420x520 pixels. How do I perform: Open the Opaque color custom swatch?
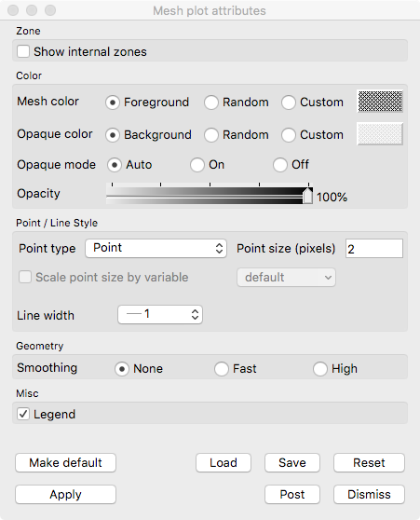(380, 133)
